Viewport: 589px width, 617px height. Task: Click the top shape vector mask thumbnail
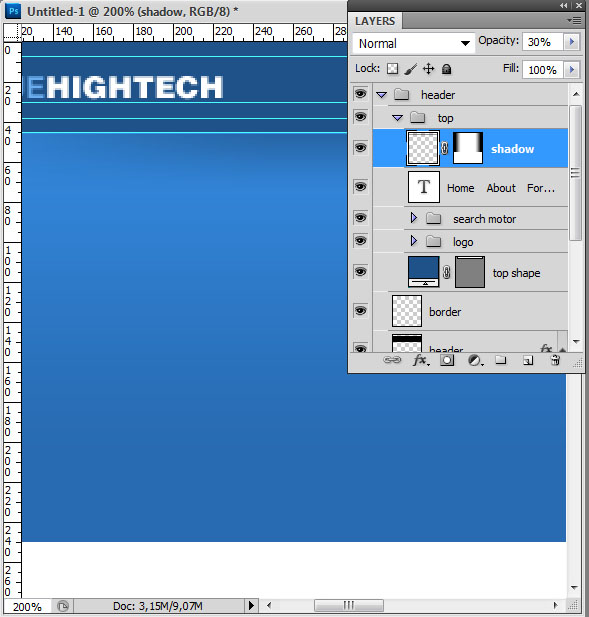click(470, 272)
